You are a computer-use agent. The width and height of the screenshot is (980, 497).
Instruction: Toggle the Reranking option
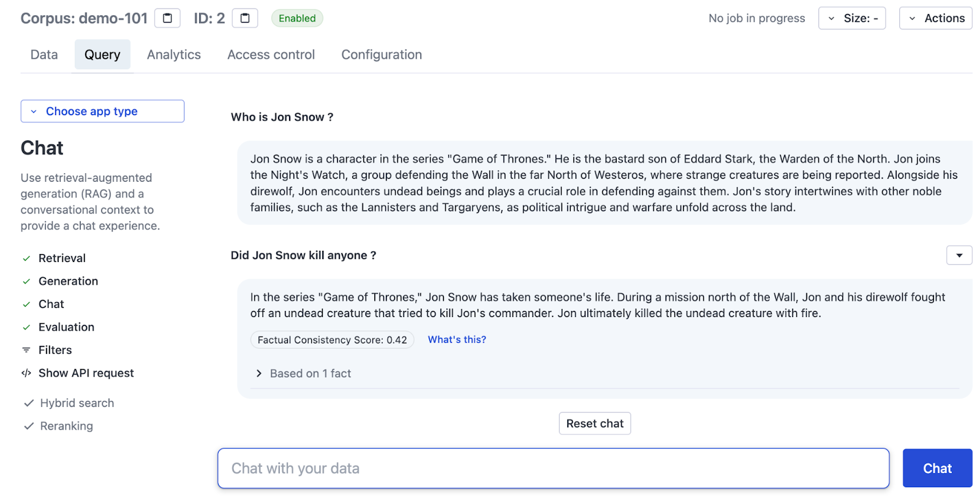58,426
